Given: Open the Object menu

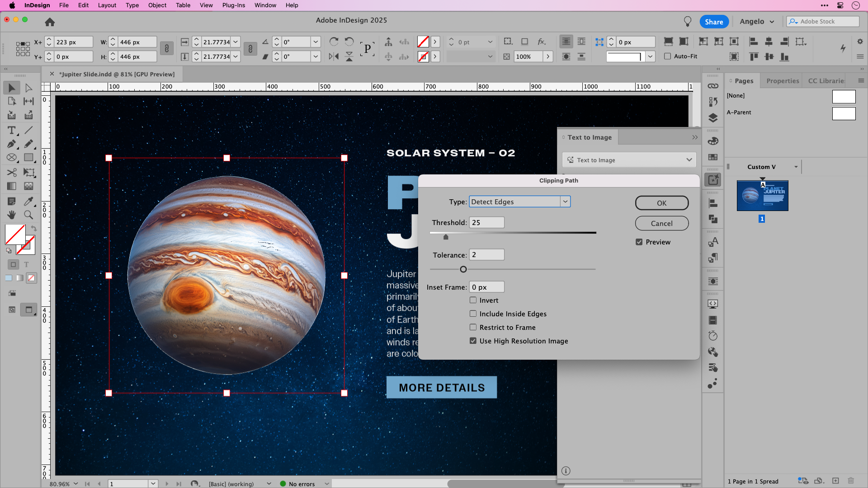Looking at the screenshot, I should (x=157, y=5).
